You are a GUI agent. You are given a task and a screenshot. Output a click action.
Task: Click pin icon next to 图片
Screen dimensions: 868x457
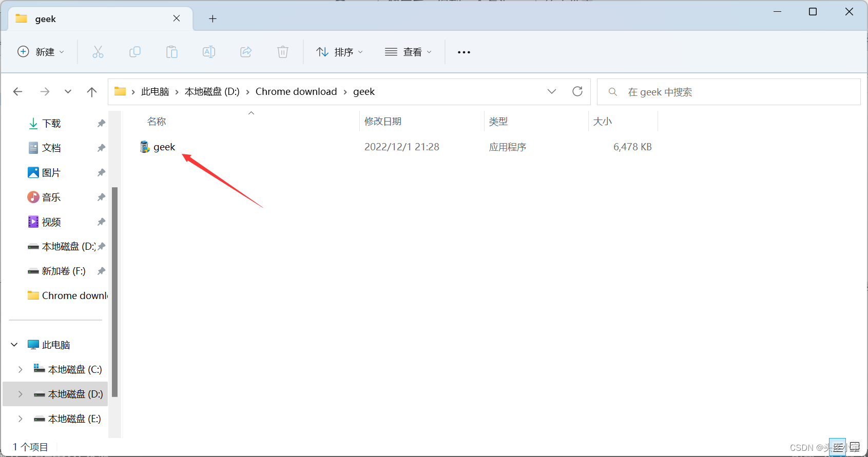pyautogui.click(x=101, y=173)
